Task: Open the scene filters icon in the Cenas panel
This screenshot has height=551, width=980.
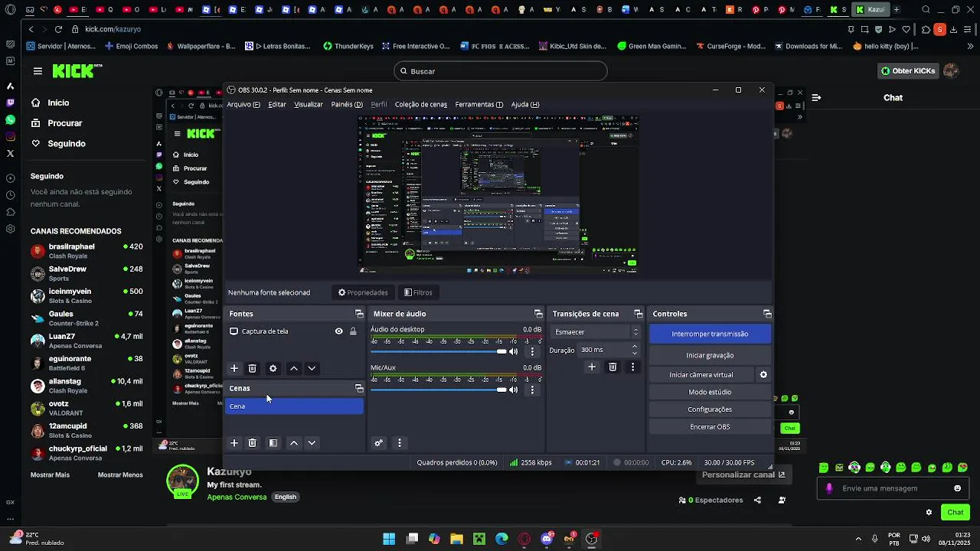Action: (x=273, y=443)
